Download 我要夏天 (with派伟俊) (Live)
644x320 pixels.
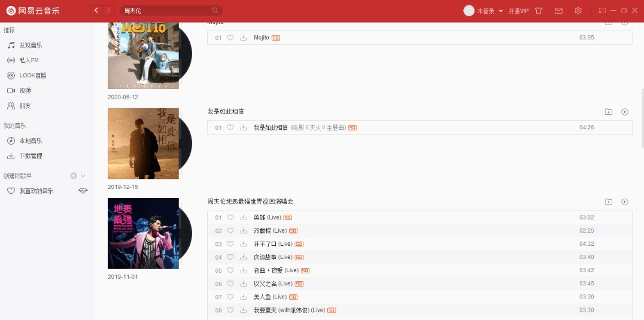[x=244, y=310]
